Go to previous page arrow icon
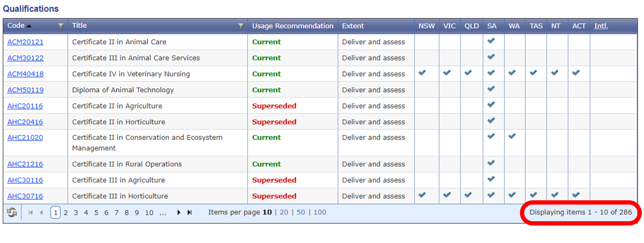644x243 pixels. click(x=42, y=212)
